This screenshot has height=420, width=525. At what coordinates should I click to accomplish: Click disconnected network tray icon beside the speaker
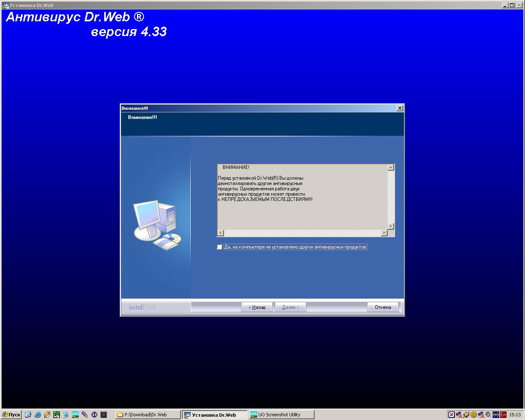tap(481, 415)
